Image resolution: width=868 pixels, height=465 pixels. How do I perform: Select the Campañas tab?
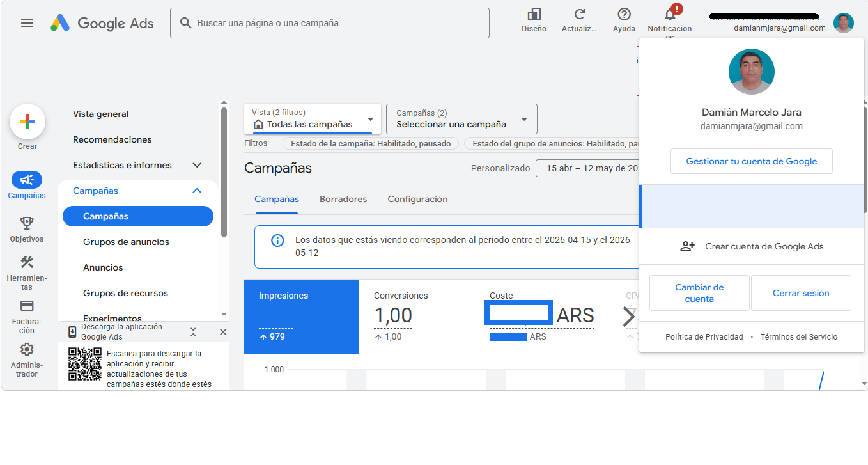point(277,199)
